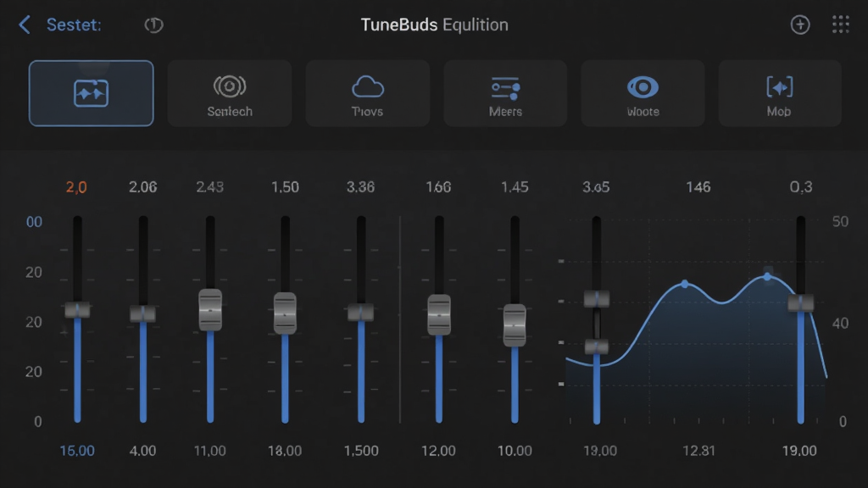868x488 pixels.
Task: Click the 40 scale label on right
Action: point(840,323)
